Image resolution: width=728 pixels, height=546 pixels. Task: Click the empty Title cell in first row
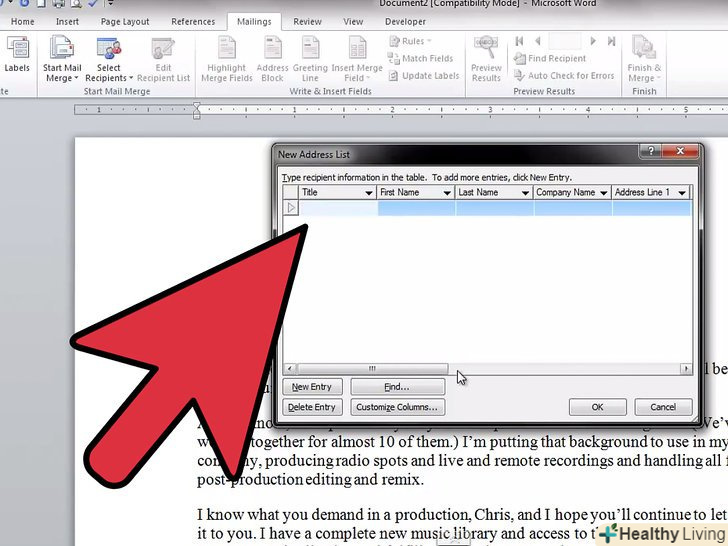coord(338,208)
